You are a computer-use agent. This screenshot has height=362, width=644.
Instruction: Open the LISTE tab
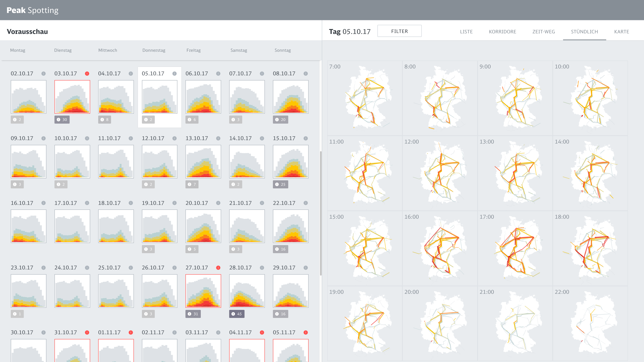point(466,32)
